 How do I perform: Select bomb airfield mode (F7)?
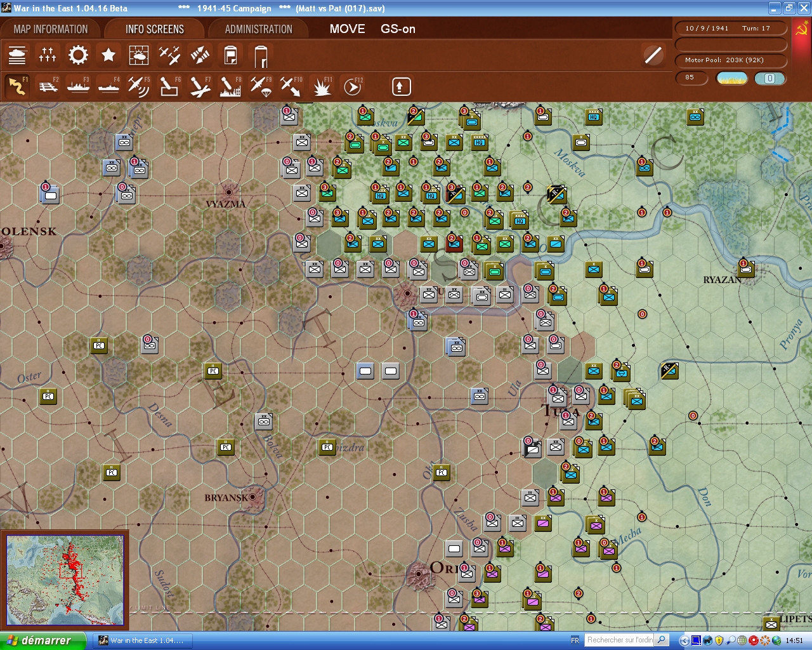click(x=200, y=86)
